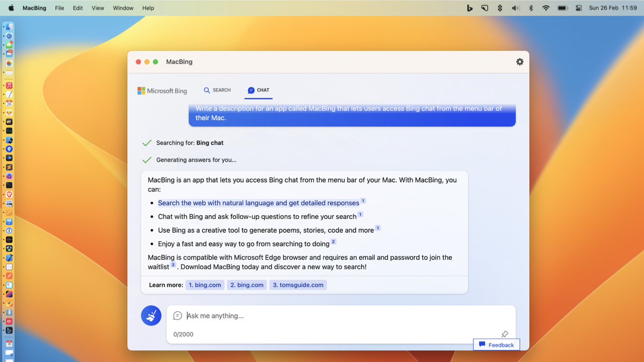Click Bluetooth icon in menu bar
Image resolution: width=644 pixels, height=362 pixels.
[x=531, y=8]
